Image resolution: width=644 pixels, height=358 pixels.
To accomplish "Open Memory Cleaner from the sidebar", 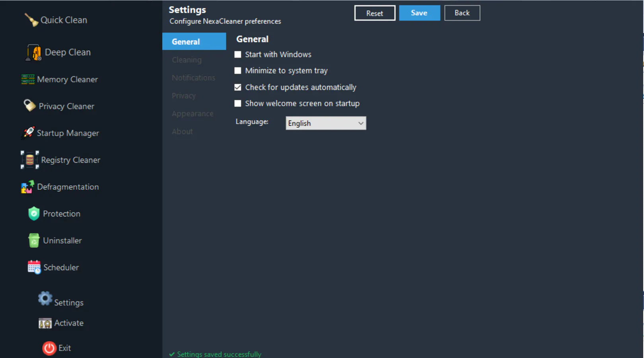I will [x=67, y=80].
